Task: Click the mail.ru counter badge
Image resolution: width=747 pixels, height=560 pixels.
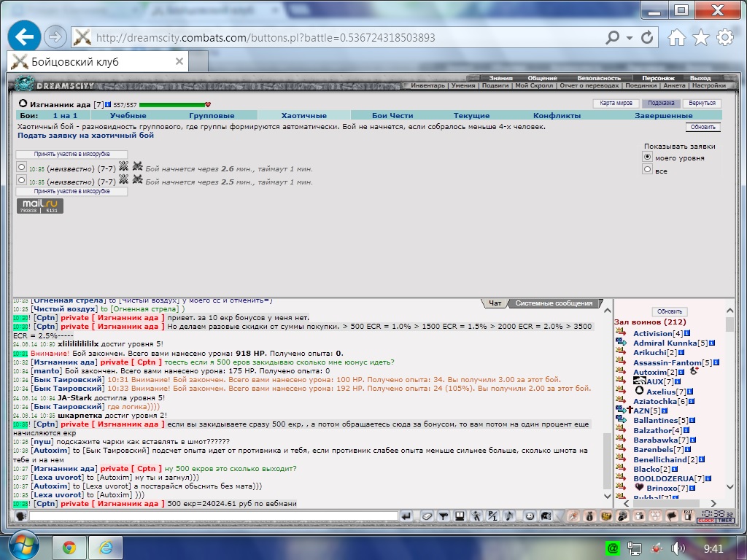Action: 40,206
